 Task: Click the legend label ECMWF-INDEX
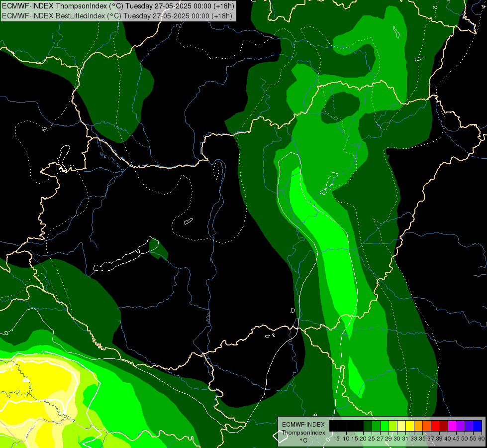click(x=303, y=425)
